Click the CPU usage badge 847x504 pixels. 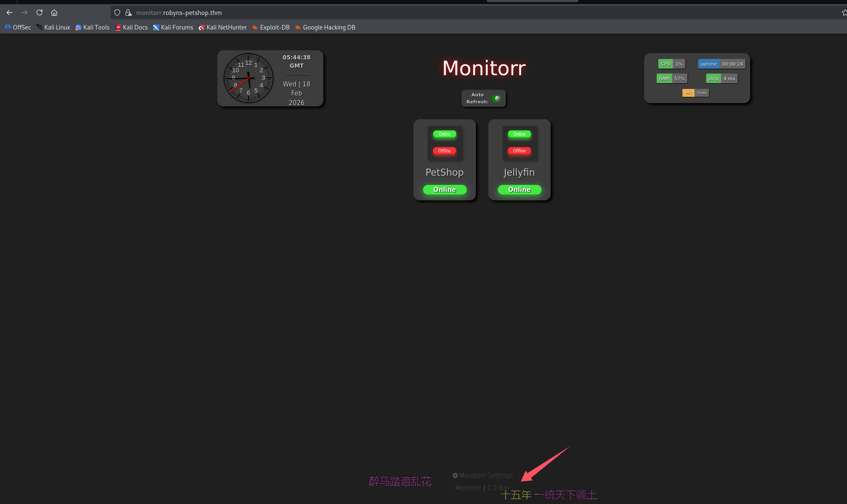(672, 64)
